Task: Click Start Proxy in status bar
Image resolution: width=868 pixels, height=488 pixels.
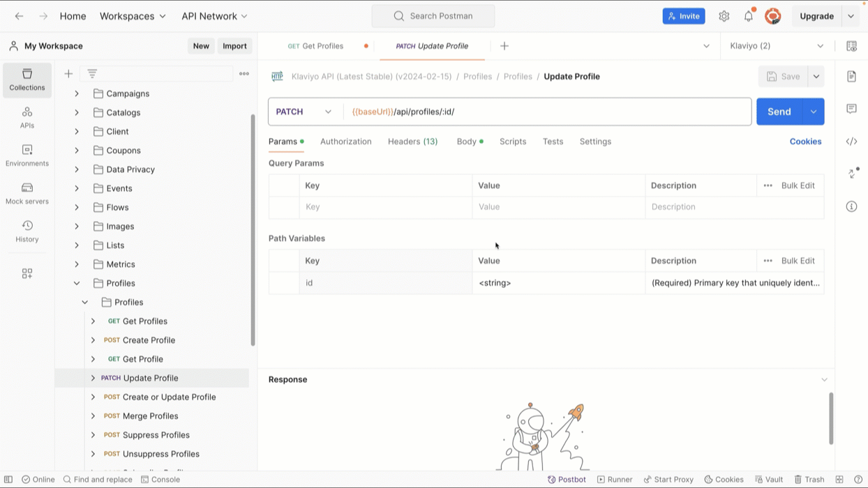Action: (x=668, y=480)
